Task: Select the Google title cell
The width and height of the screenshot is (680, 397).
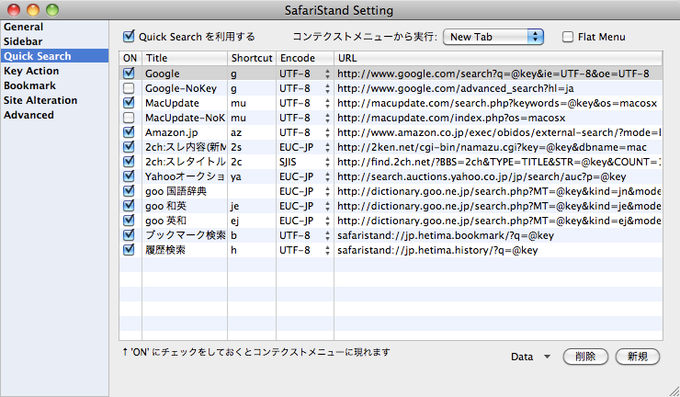Action: [x=185, y=74]
